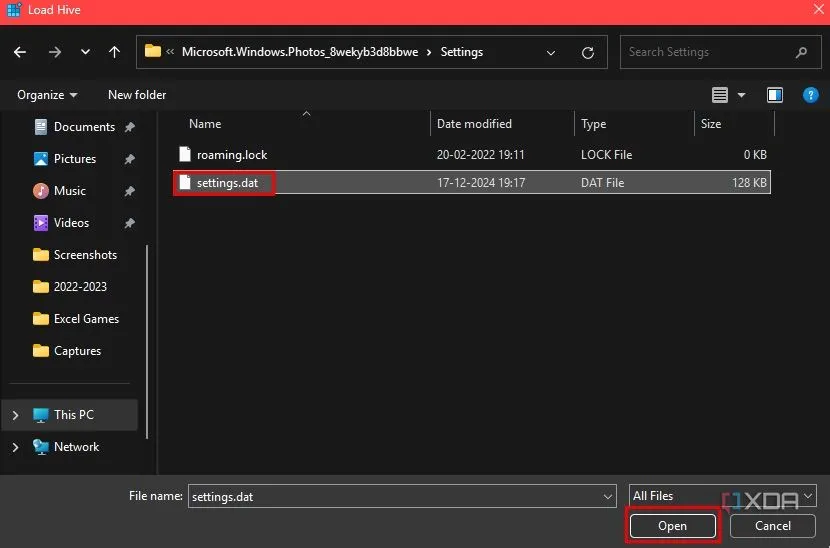Open the subfolder chevron after Photos breadcrumb
The width and height of the screenshot is (830, 548).
(x=429, y=52)
